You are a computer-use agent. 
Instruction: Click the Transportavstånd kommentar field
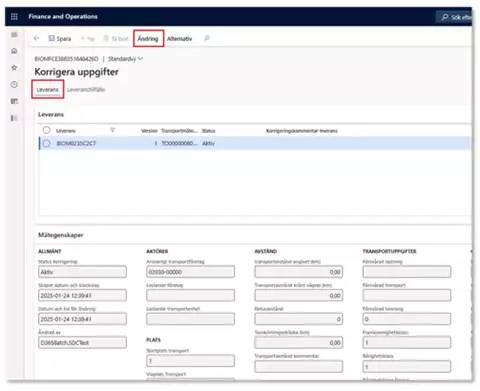[x=299, y=366]
